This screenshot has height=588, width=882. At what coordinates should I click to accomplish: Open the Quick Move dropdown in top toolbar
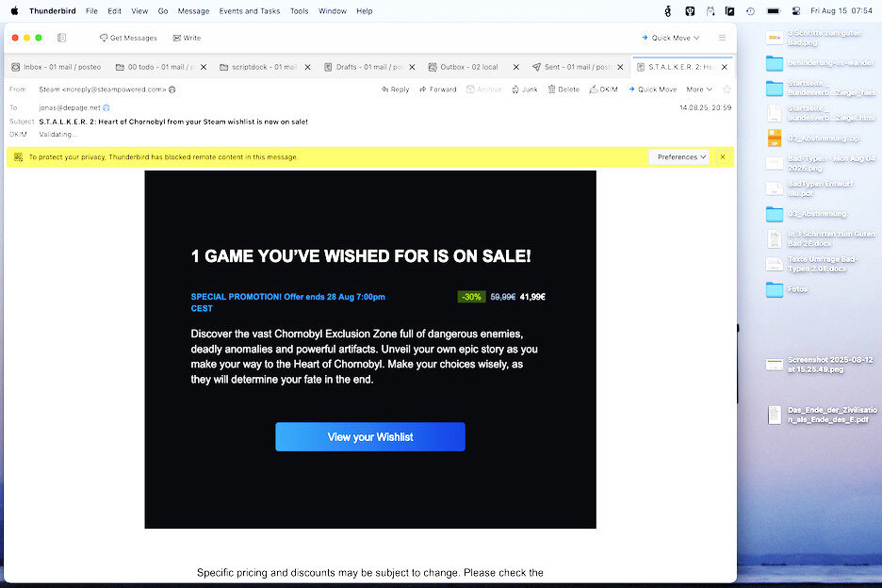click(671, 38)
